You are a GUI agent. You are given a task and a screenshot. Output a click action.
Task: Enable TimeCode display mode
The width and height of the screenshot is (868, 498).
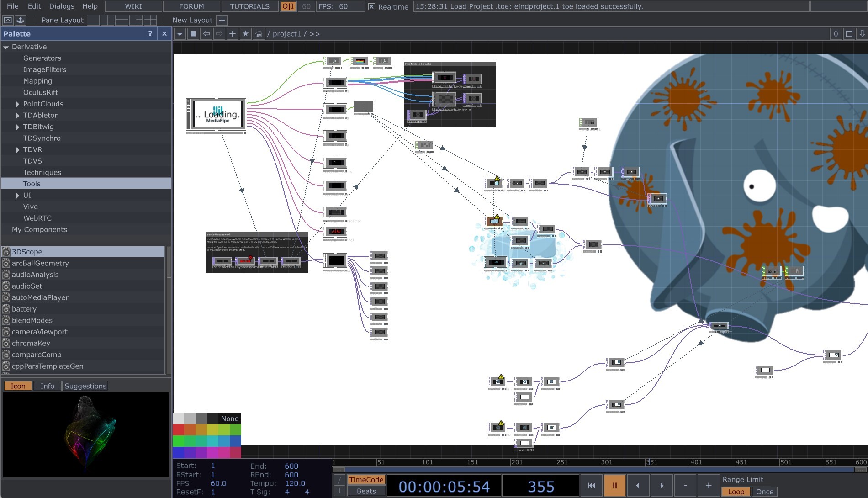(x=366, y=480)
